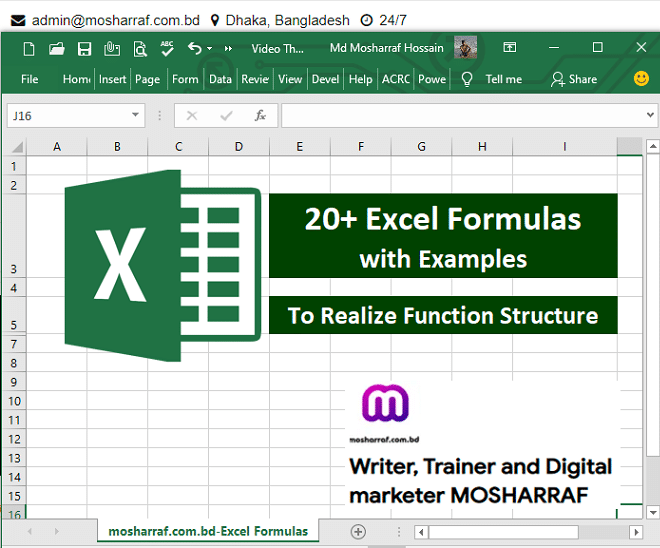
Task: Click the Enter checkmark icon
Action: pos(226,115)
